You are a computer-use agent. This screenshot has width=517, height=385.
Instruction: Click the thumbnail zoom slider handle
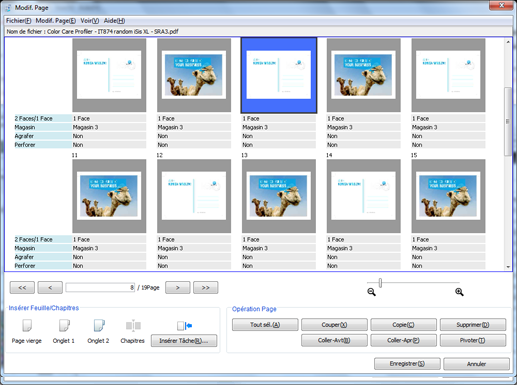(380, 283)
